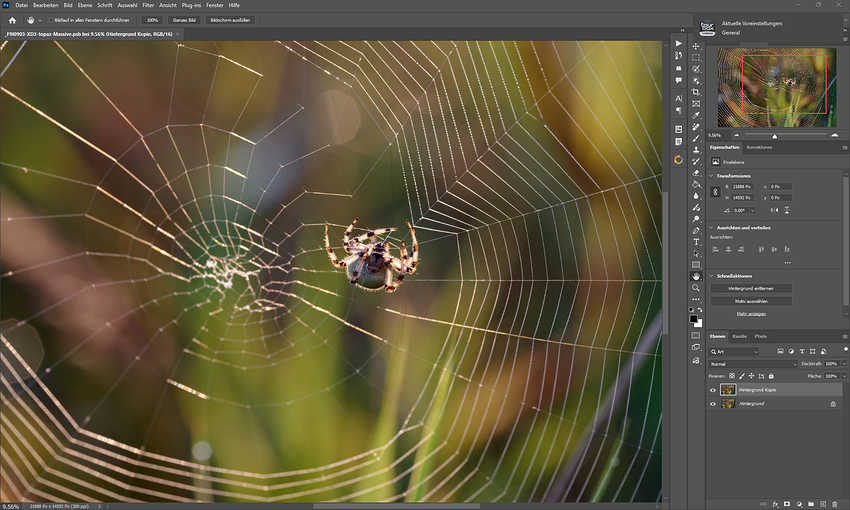Click the 'Ganzes Bild' button
The height and width of the screenshot is (510, 850).
(x=184, y=20)
